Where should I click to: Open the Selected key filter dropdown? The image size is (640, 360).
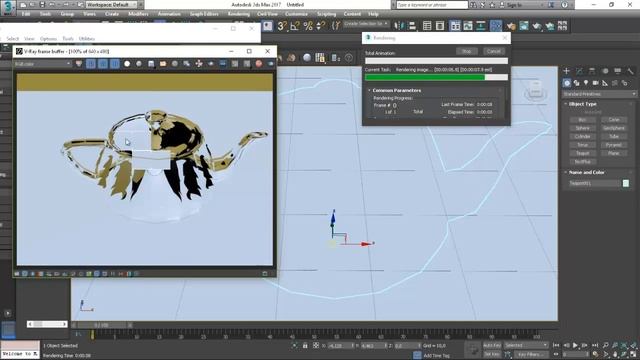coord(526,345)
